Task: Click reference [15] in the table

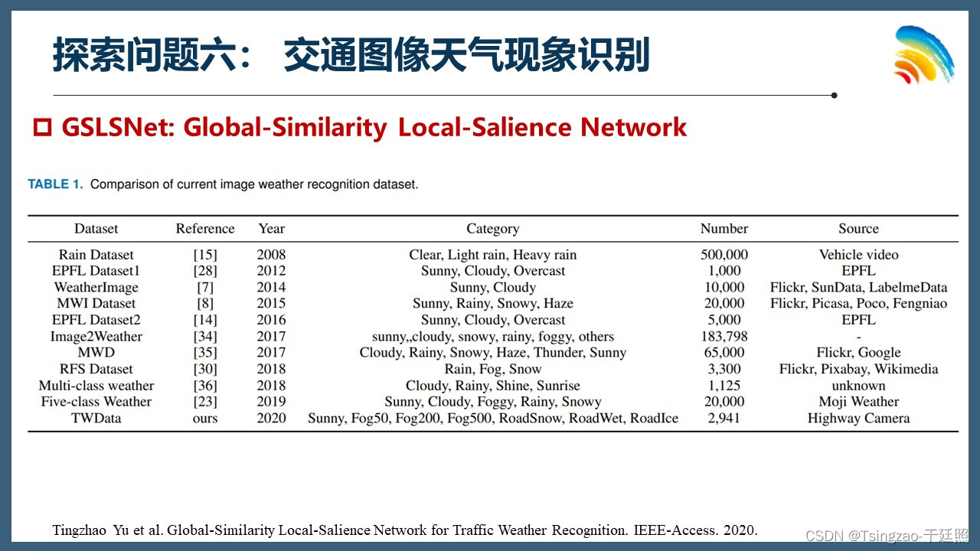Action: 205,255
